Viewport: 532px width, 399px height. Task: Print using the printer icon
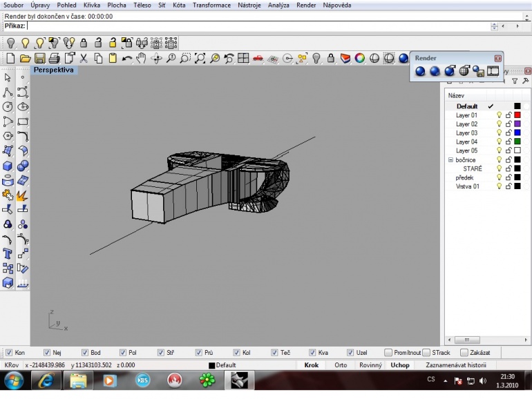(x=55, y=58)
